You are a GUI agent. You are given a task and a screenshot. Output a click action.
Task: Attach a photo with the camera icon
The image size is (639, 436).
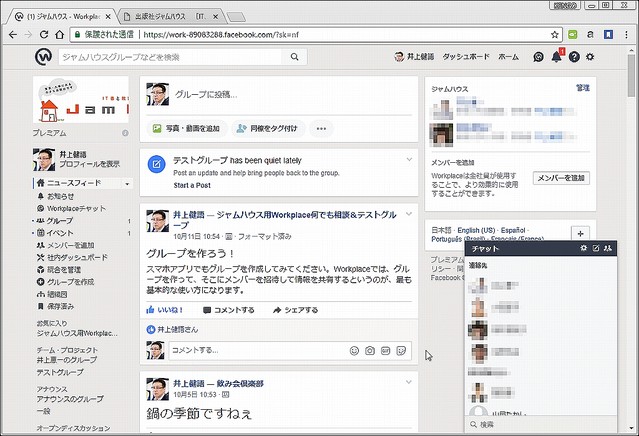pos(370,350)
